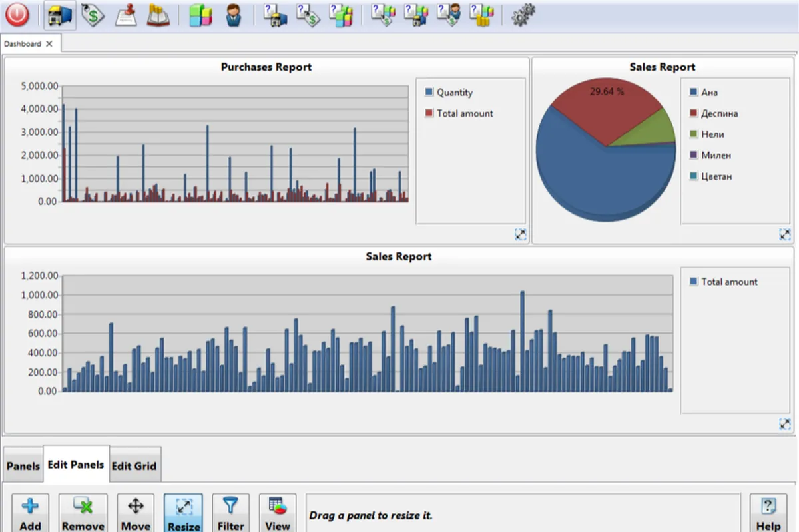This screenshot has width=799, height=532.
Task: Switch to the Edit Grid tab
Action: coord(134,466)
